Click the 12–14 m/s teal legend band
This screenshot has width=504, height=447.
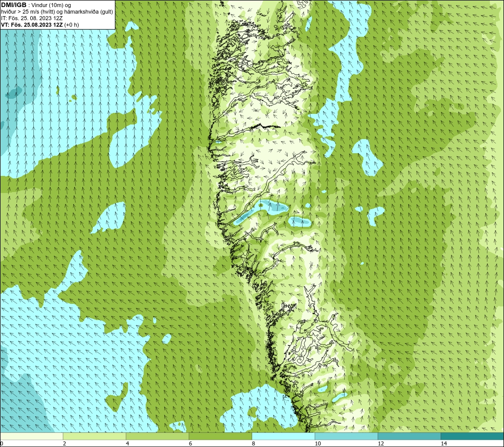click(x=409, y=436)
